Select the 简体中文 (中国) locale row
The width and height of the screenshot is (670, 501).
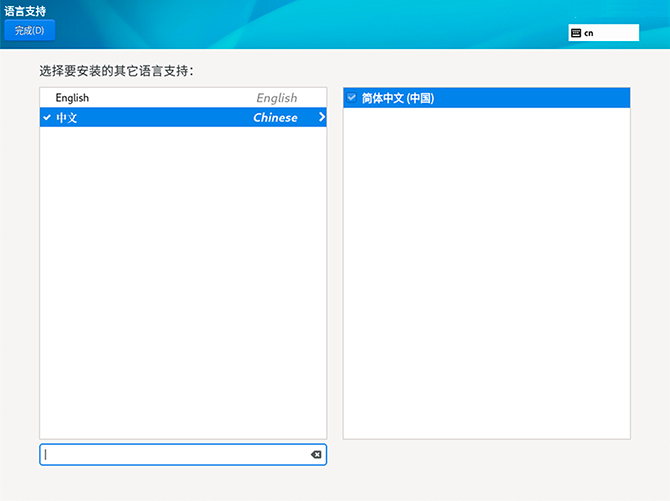(x=486, y=98)
